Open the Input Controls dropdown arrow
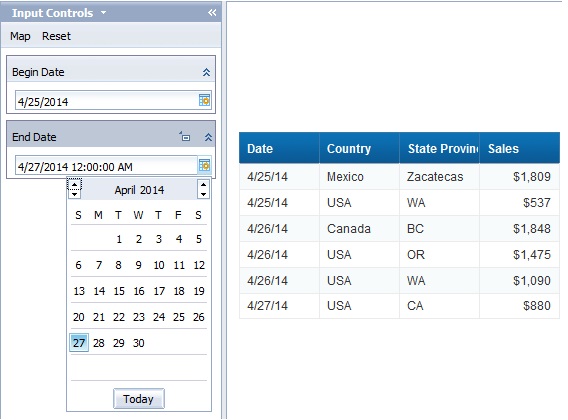Screen dimensions: 568x420 [x=104, y=13]
